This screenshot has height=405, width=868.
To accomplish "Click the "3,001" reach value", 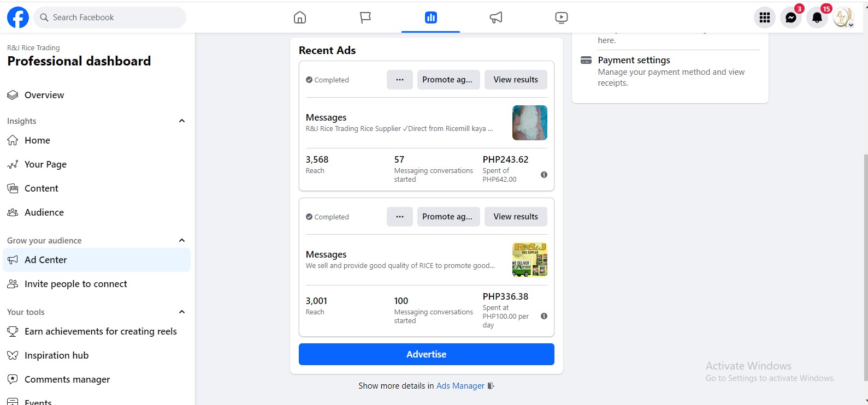I will (317, 301).
